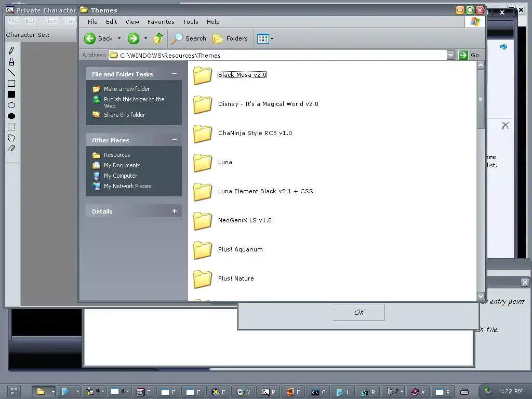Image resolution: width=532 pixels, height=399 pixels.
Task: Click the vertical scrollbar thumb in file list
Action: [481, 99]
